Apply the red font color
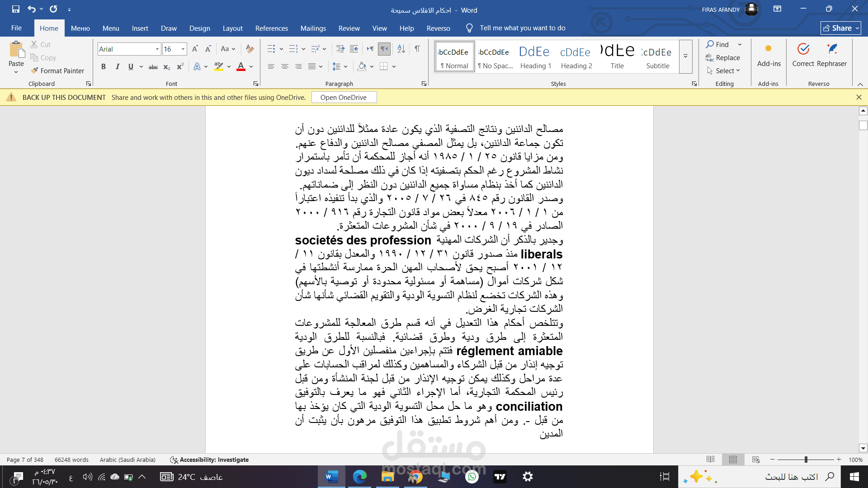This screenshot has width=868, height=488. pyautogui.click(x=241, y=66)
